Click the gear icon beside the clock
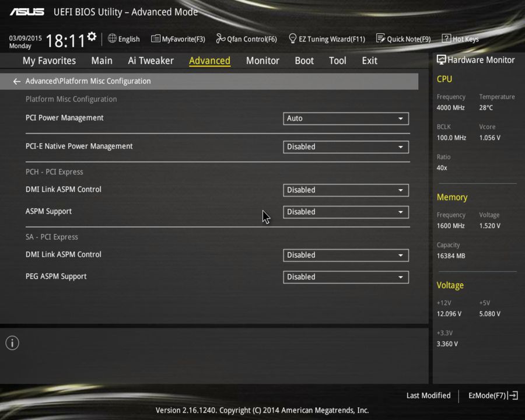Image resolution: width=525 pixels, height=420 pixels. 91,36
